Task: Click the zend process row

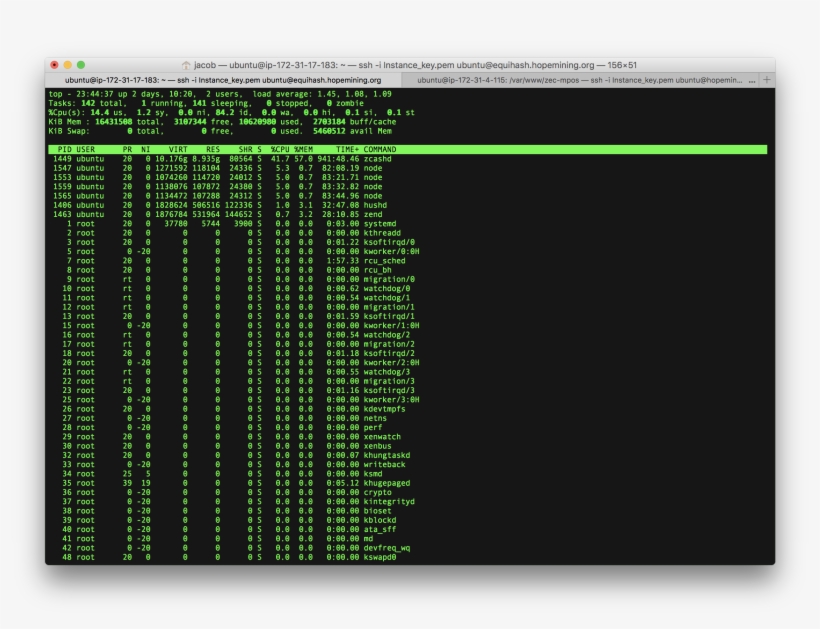Action: point(217,214)
